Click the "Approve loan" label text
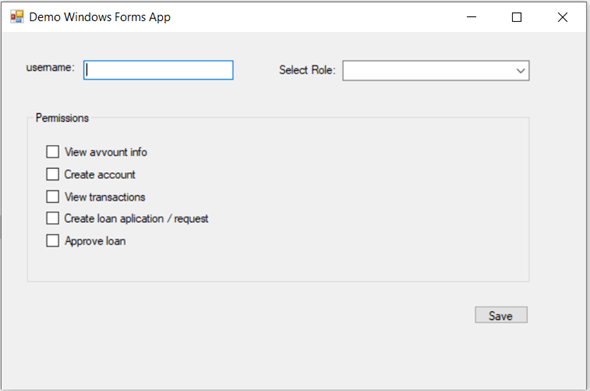The height and width of the screenshot is (391, 590). [x=95, y=241]
